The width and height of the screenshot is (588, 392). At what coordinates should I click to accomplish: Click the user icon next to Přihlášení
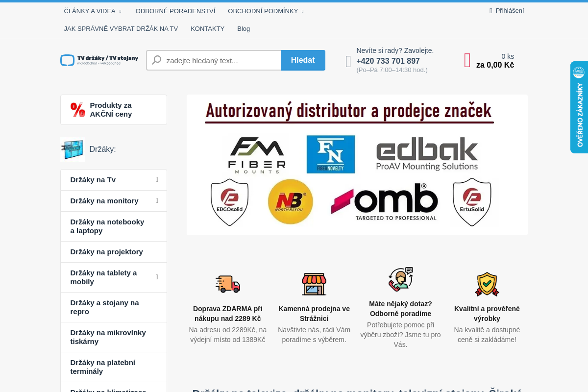(491, 11)
